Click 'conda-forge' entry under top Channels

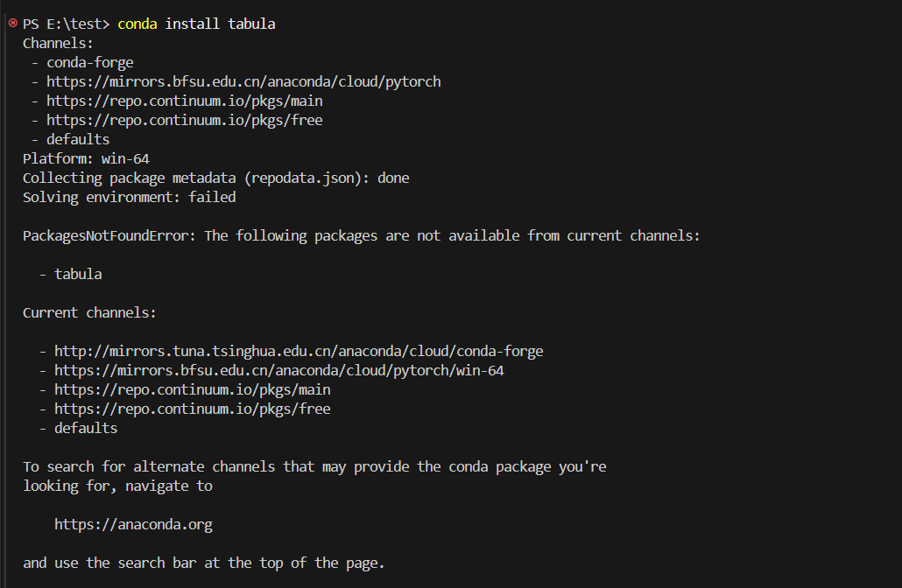pyautogui.click(x=89, y=62)
